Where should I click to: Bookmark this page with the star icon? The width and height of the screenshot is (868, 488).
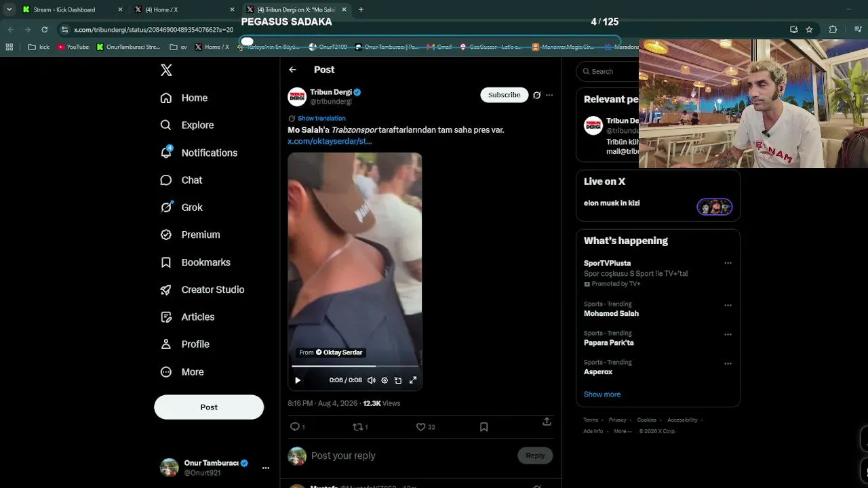pyautogui.click(x=809, y=29)
